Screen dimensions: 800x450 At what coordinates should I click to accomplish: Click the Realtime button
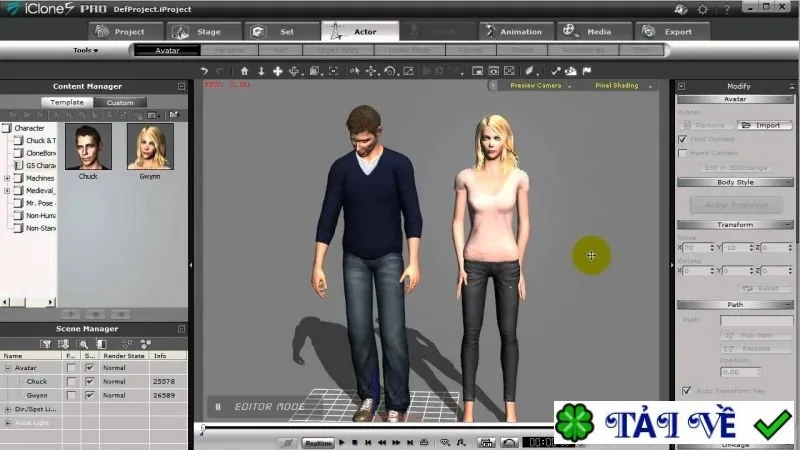click(x=318, y=443)
